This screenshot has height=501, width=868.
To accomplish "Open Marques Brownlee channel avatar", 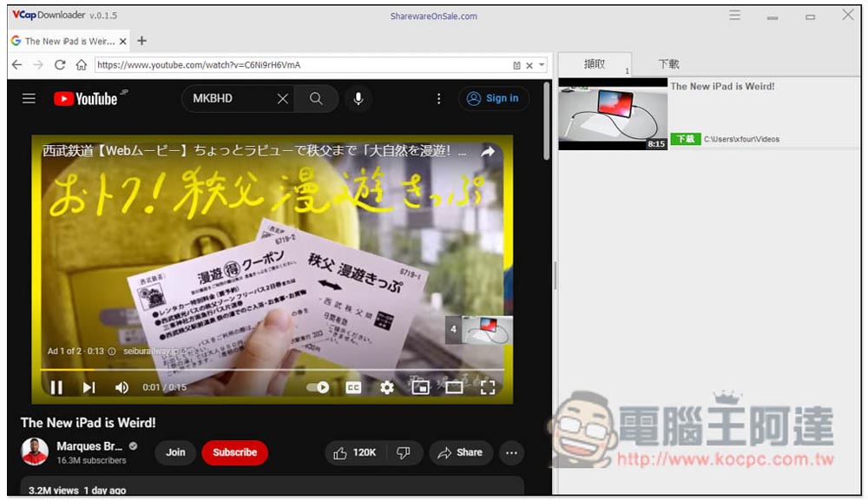I will [x=35, y=452].
